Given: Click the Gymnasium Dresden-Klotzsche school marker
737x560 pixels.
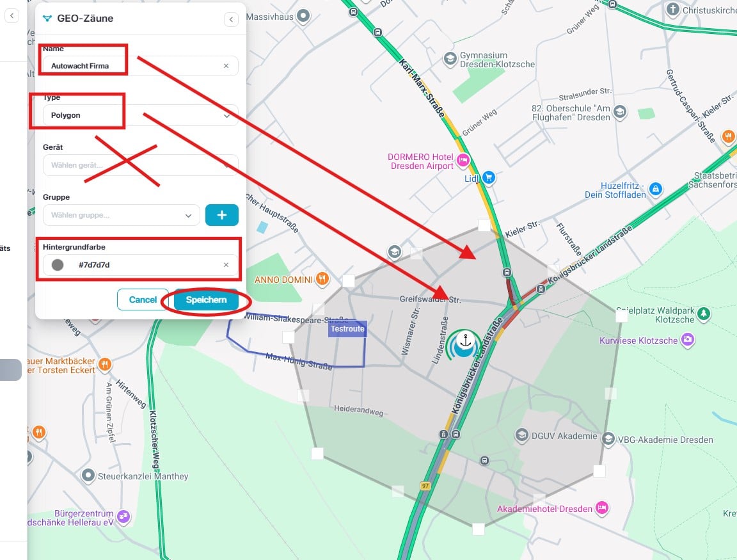Looking at the screenshot, I should (x=450, y=59).
